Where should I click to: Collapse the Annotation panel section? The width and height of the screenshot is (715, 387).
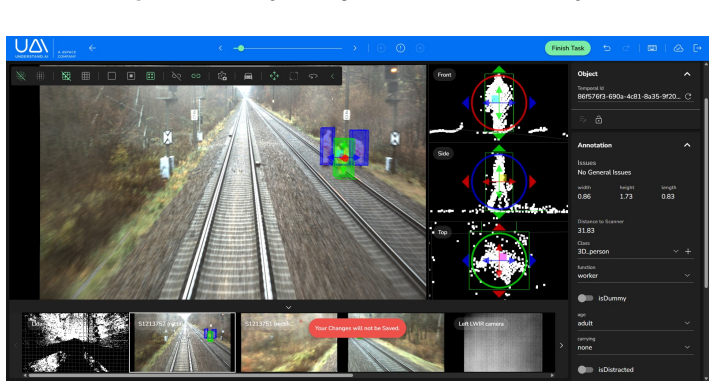687,145
